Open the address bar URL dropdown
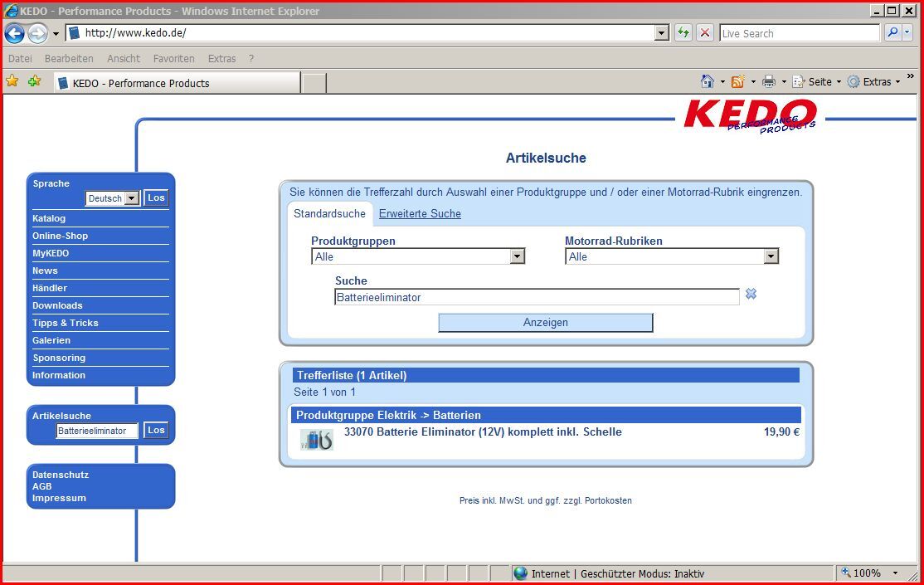 click(661, 33)
